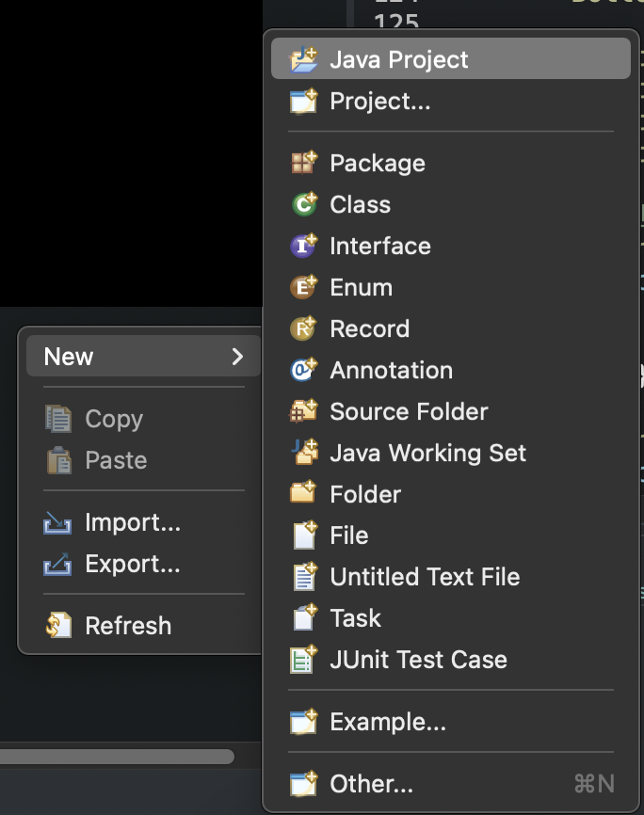Viewport: 644px width, 815px height.
Task: Choose Java Working Set
Action: click(x=451, y=452)
